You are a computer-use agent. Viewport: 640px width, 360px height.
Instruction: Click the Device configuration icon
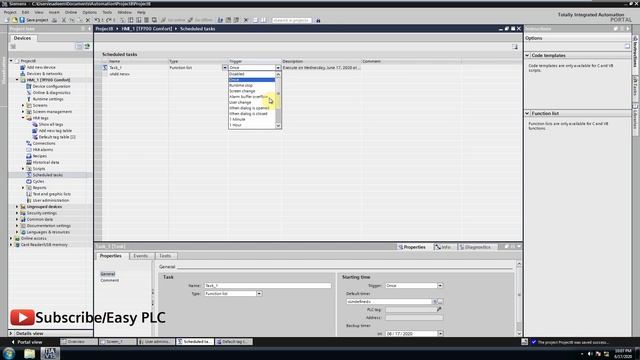click(29, 86)
